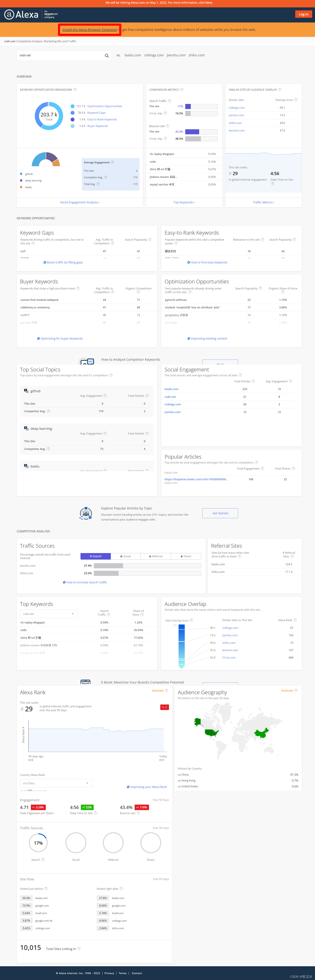Click help icon beside Total Sites Linking In
The height and width of the screenshot is (980, 315).
79,949
